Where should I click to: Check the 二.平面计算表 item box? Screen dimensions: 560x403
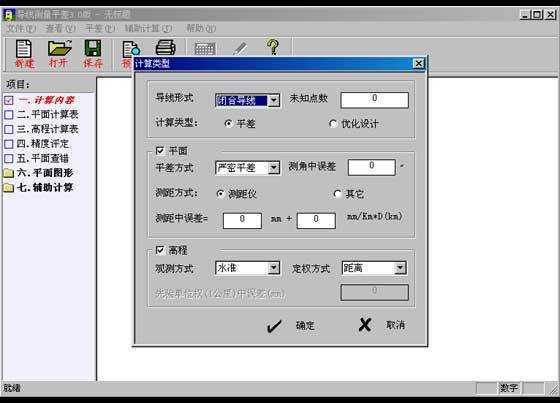pyautogui.click(x=9, y=115)
